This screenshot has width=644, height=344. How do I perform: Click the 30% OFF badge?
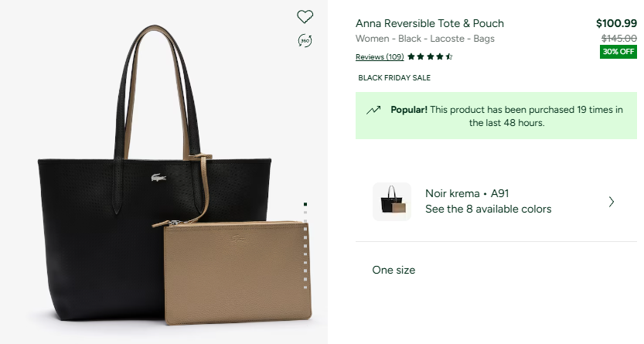(618, 52)
